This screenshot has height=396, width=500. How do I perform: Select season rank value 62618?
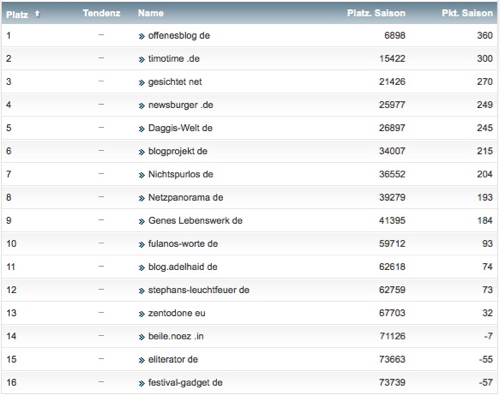[x=392, y=267]
